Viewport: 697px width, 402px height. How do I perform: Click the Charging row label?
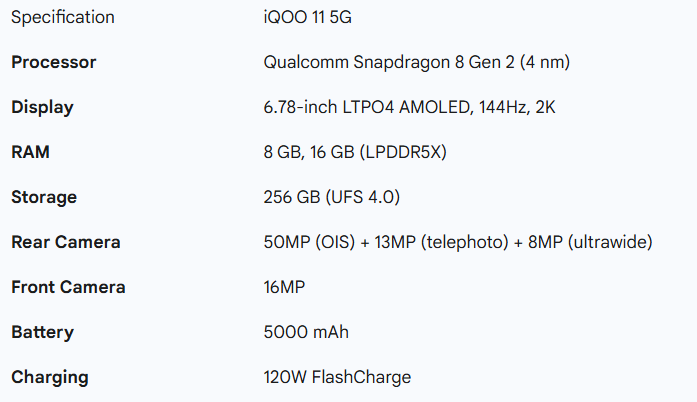point(50,377)
